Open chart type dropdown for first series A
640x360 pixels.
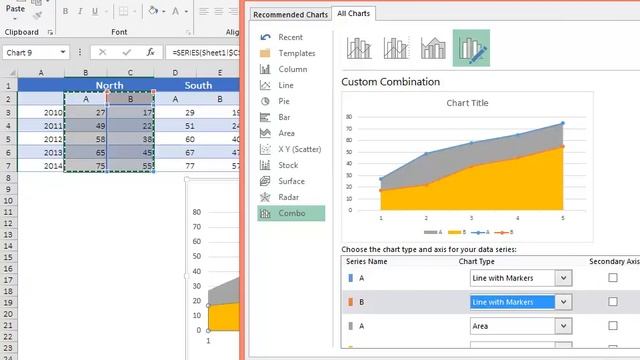pos(563,278)
